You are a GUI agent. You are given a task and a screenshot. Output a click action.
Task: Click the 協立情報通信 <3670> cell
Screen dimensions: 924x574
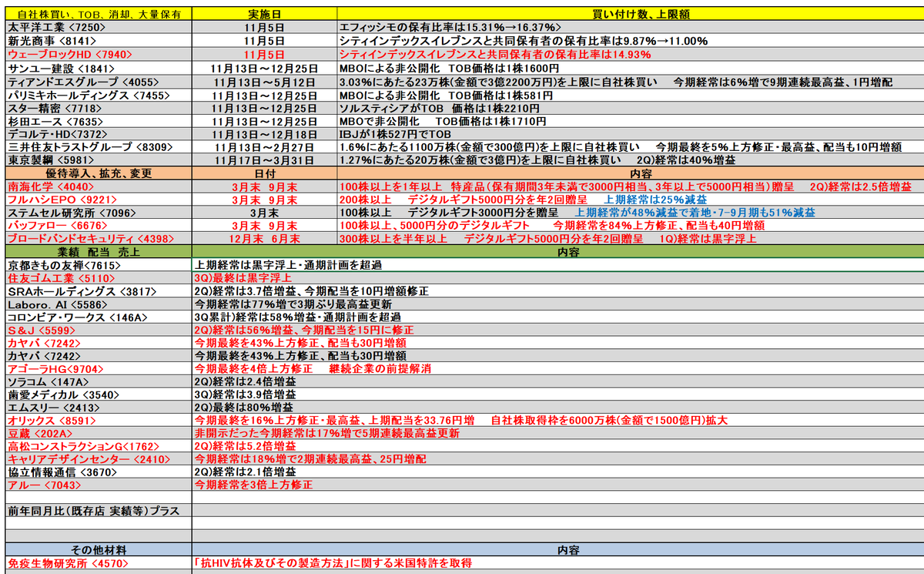coord(98,472)
